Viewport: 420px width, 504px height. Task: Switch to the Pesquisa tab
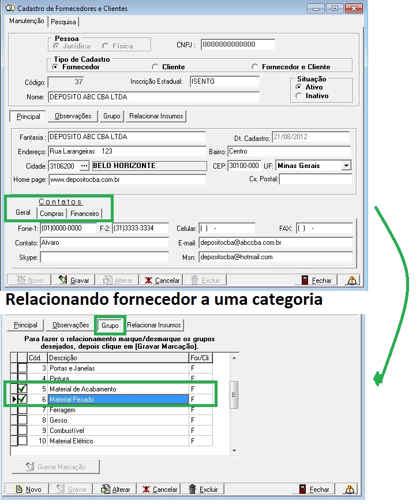pos(63,22)
